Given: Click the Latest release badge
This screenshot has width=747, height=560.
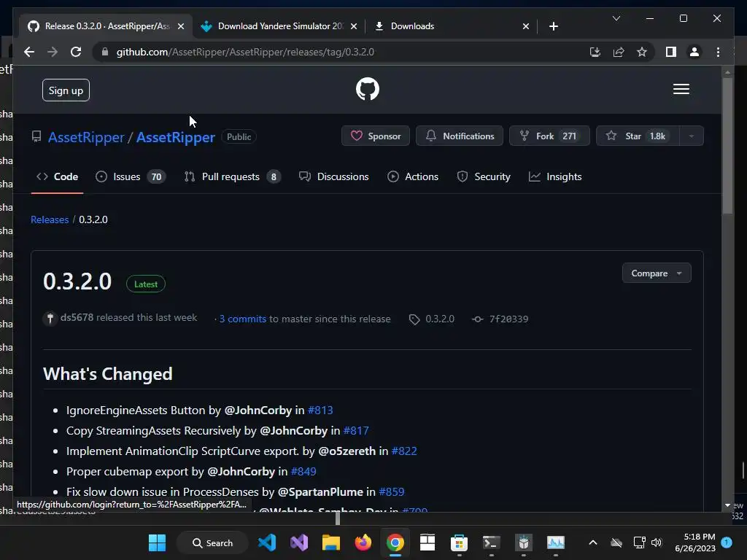Looking at the screenshot, I should pyautogui.click(x=145, y=284).
